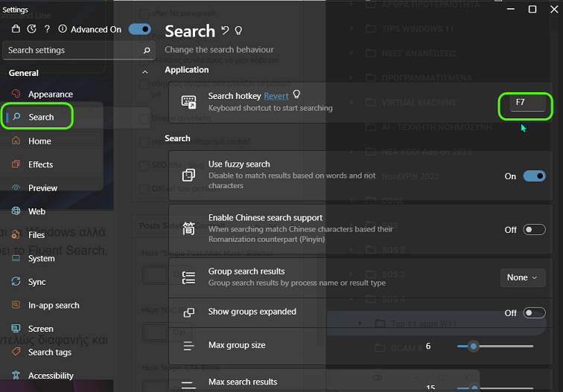This screenshot has width=563, height=392.
Task: Click the In-app search sidebar icon
Action: (x=16, y=305)
